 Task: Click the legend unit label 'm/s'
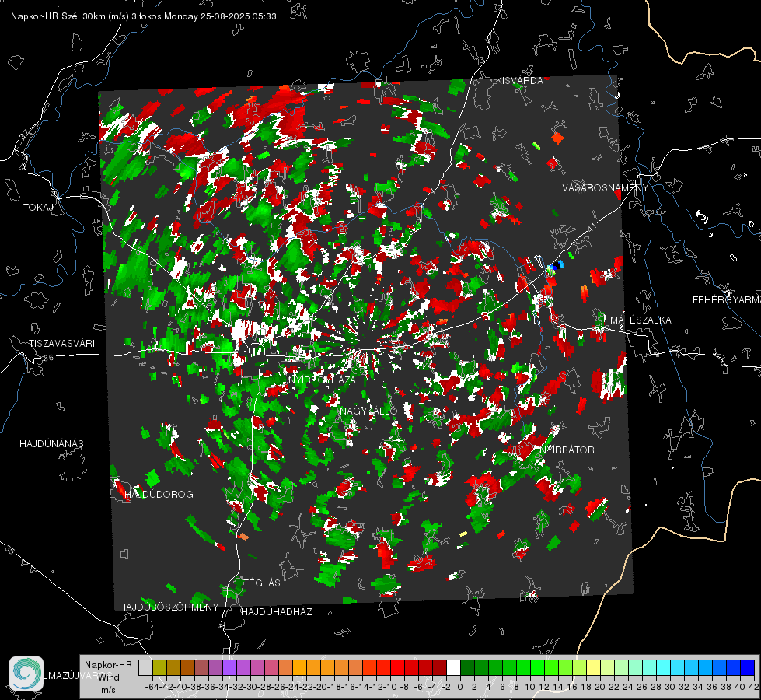pyautogui.click(x=108, y=690)
